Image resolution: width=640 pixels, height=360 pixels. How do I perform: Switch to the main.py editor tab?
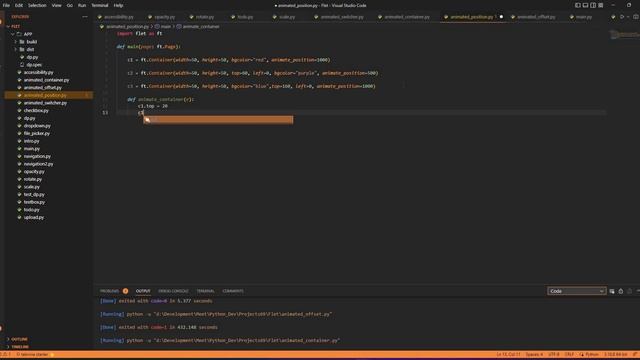click(x=584, y=17)
